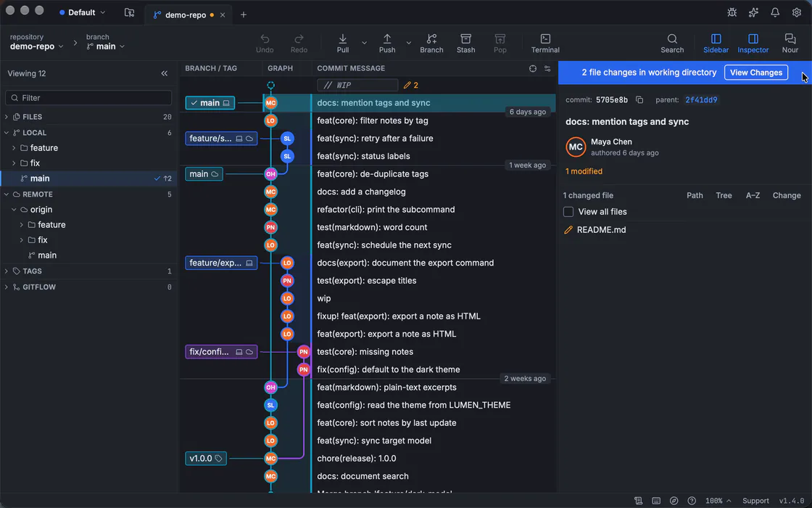This screenshot has height=508, width=812.
Task: Click the feature/exp... branch label
Action: coord(221,263)
